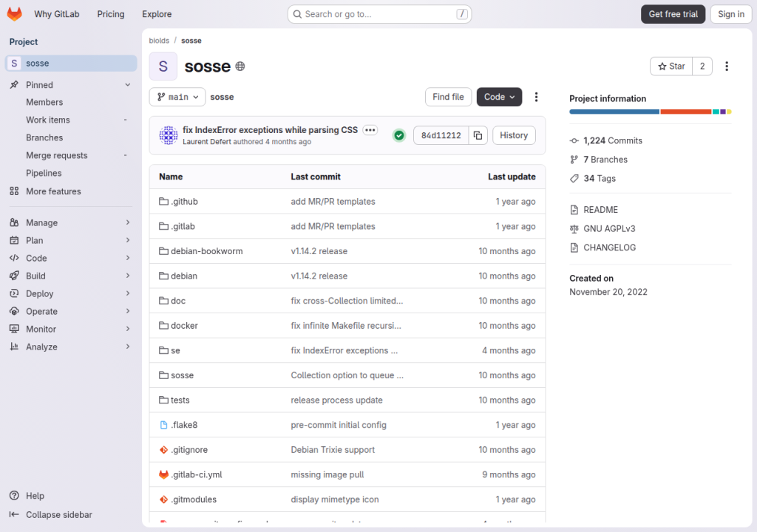Open the Code clone dropdown button
Image resolution: width=757 pixels, height=532 pixels.
499,97
